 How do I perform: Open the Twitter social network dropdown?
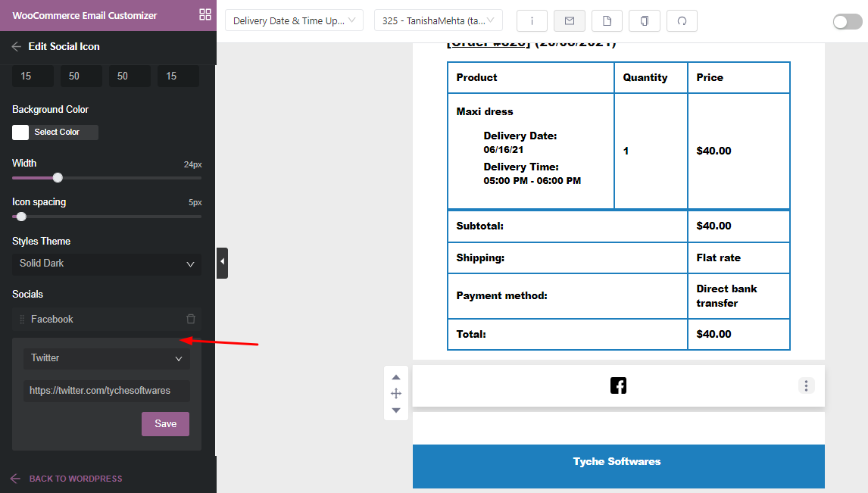point(106,358)
